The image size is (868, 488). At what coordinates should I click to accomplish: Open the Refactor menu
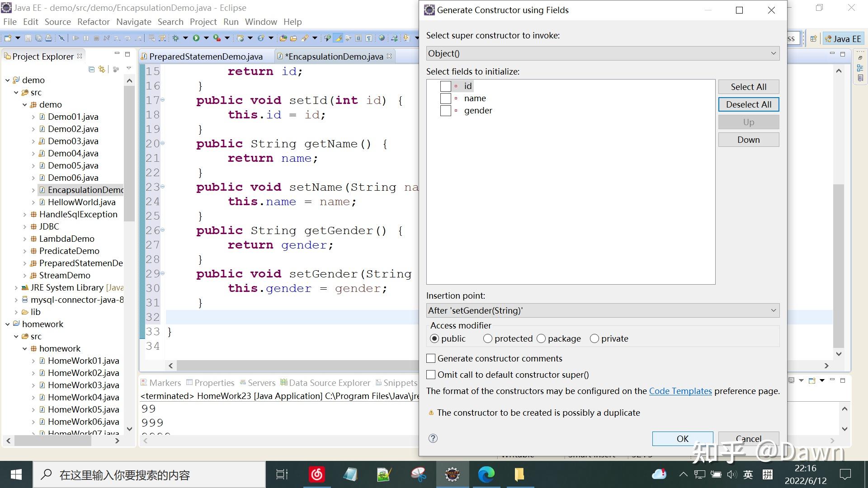94,22
